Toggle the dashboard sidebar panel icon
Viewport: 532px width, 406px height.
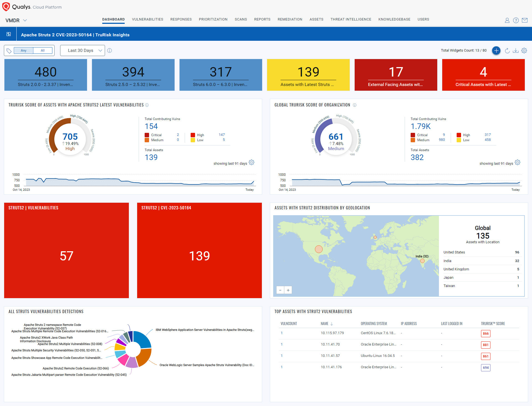click(9, 34)
